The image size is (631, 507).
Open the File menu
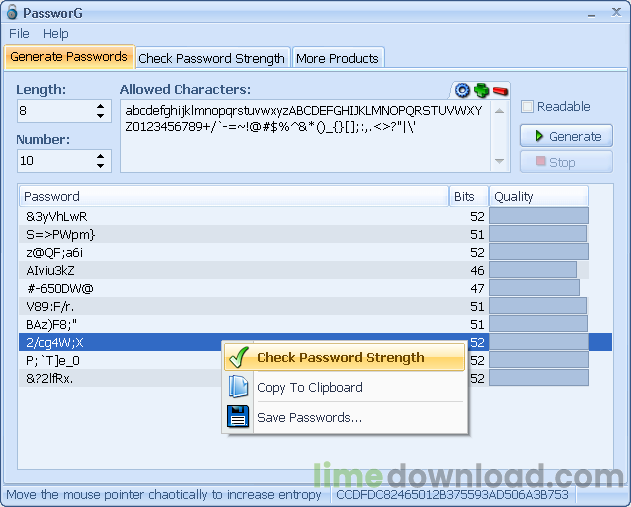(19, 33)
